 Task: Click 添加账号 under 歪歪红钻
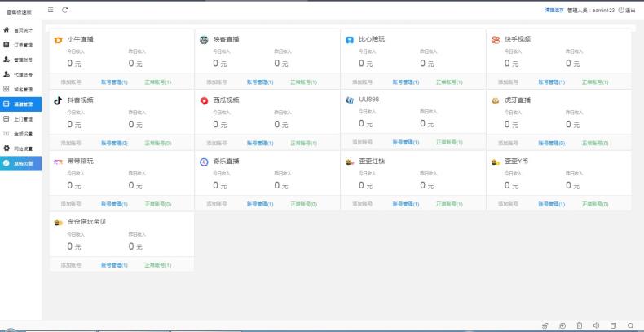point(362,204)
